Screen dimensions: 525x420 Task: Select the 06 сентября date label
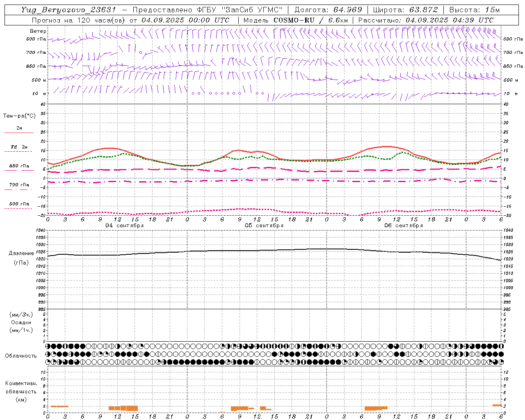tap(404, 226)
